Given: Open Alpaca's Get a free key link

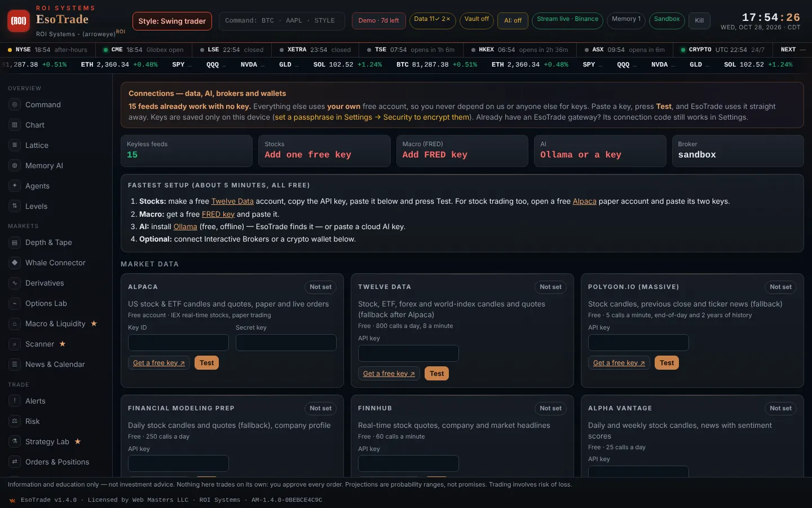Looking at the screenshot, I should pyautogui.click(x=159, y=363).
